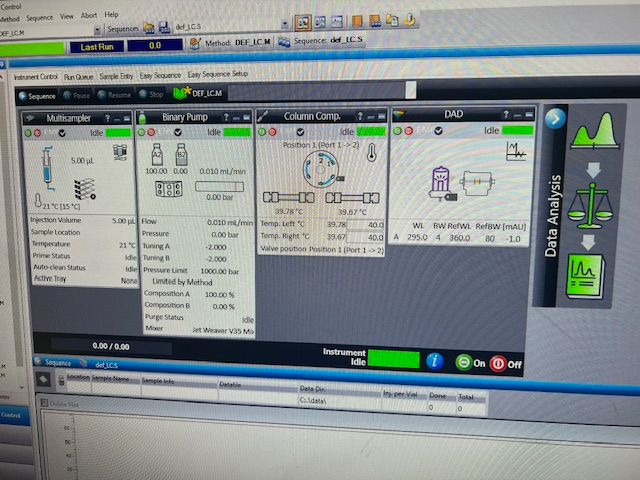Click the Column Comp. thermometer icon
Viewport: 640px width, 480px height.
pyautogui.click(x=371, y=152)
